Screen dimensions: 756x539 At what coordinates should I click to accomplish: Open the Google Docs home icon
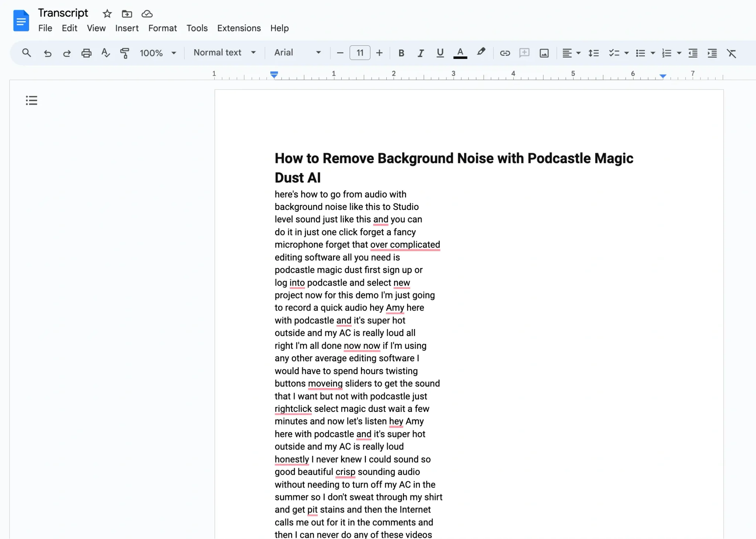(21, 20)
